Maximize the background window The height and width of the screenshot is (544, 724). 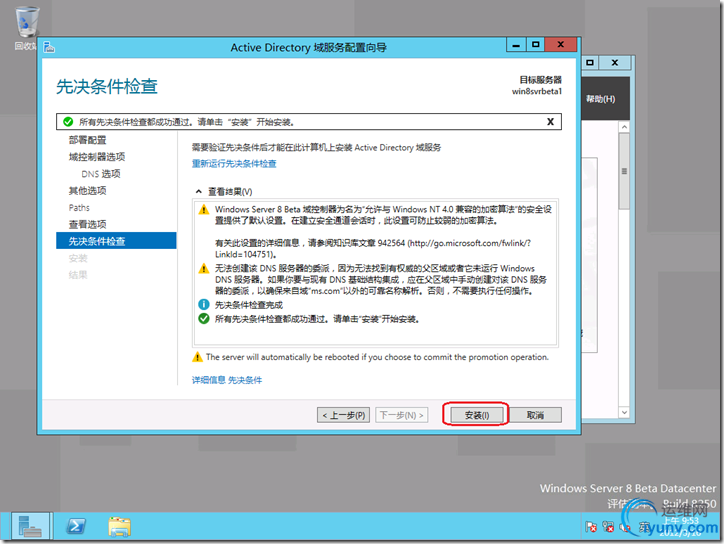(x=590, y=62)
